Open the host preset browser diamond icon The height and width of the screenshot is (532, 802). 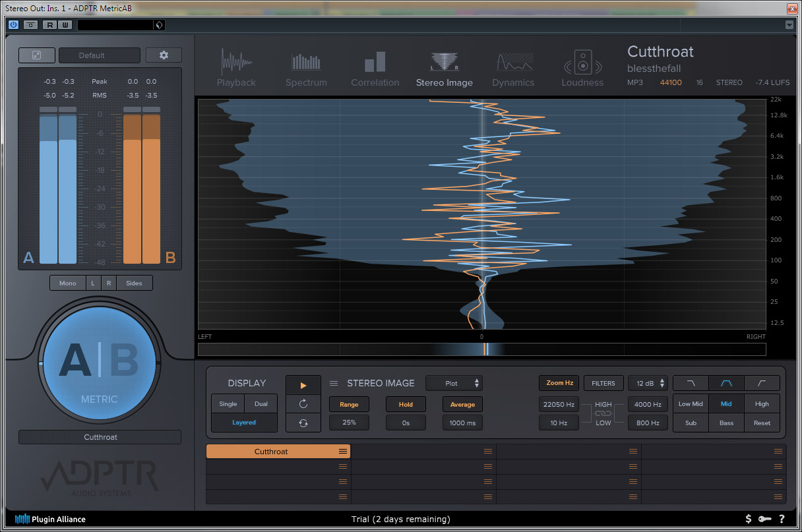coord(158,25)
